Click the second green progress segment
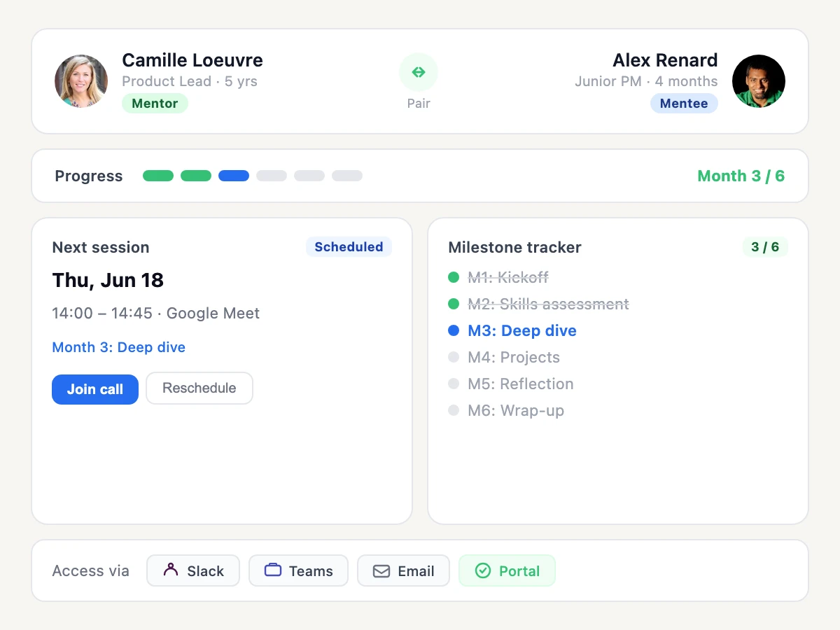This screenshot has width=840, height=630. (196, 176)
